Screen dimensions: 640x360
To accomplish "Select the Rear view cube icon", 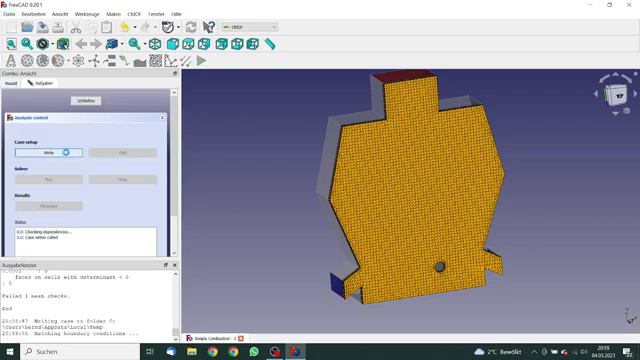I will pos(221,44).
